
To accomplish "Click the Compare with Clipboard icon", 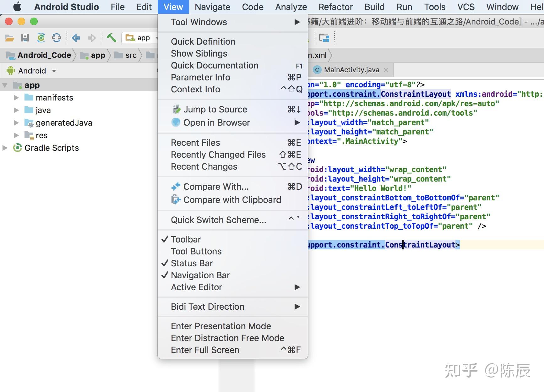I will click(176, 199).
